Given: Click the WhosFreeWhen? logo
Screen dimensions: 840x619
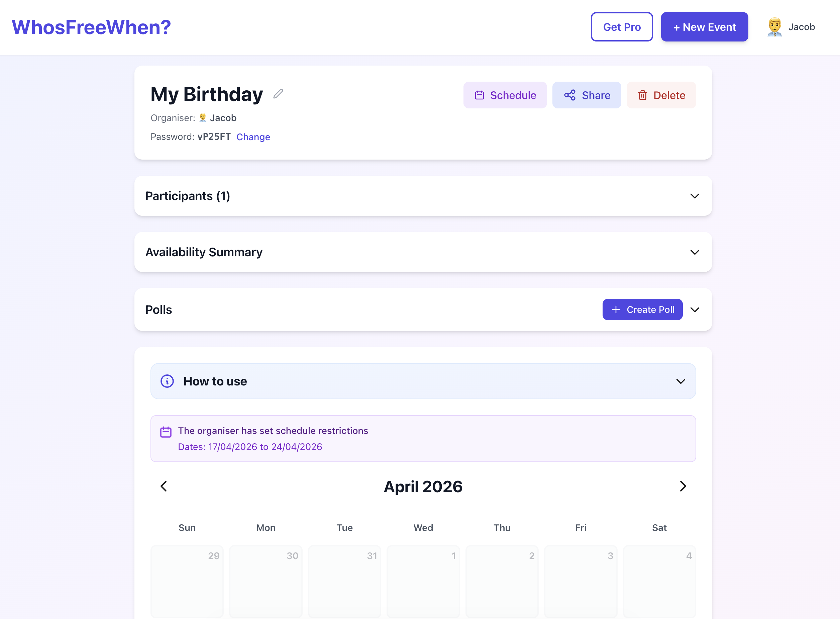Looking at the screenshot, I should pos(91,27).
